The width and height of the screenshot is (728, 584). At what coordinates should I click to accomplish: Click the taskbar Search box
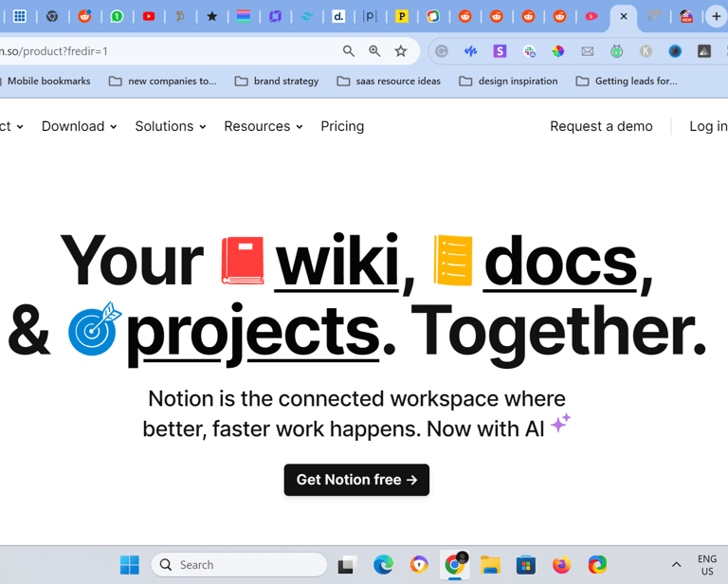[239, 565]
